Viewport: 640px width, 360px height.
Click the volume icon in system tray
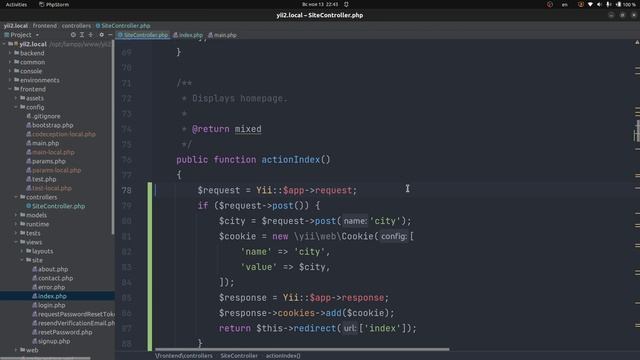click(x=599, y=4)
